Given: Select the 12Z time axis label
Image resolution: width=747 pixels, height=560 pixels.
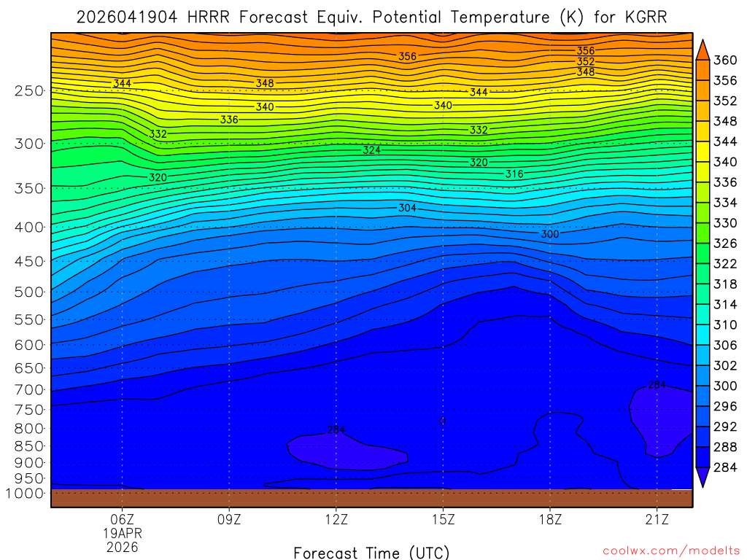Looking at the screenshot, I should [336, 519].
